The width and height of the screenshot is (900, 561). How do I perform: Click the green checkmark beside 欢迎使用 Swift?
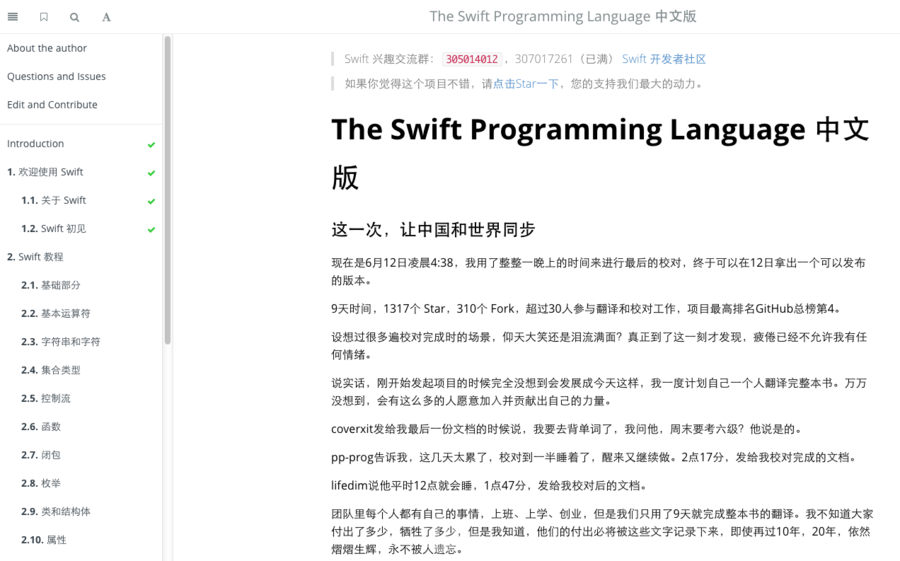pyautogui.click(x=152, y=173)
